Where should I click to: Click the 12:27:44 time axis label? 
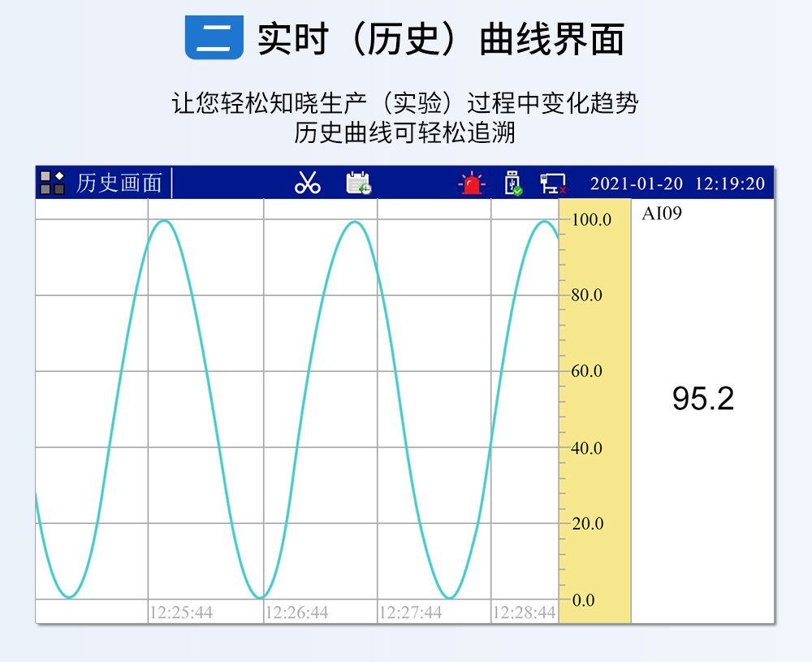click(411, 612)
